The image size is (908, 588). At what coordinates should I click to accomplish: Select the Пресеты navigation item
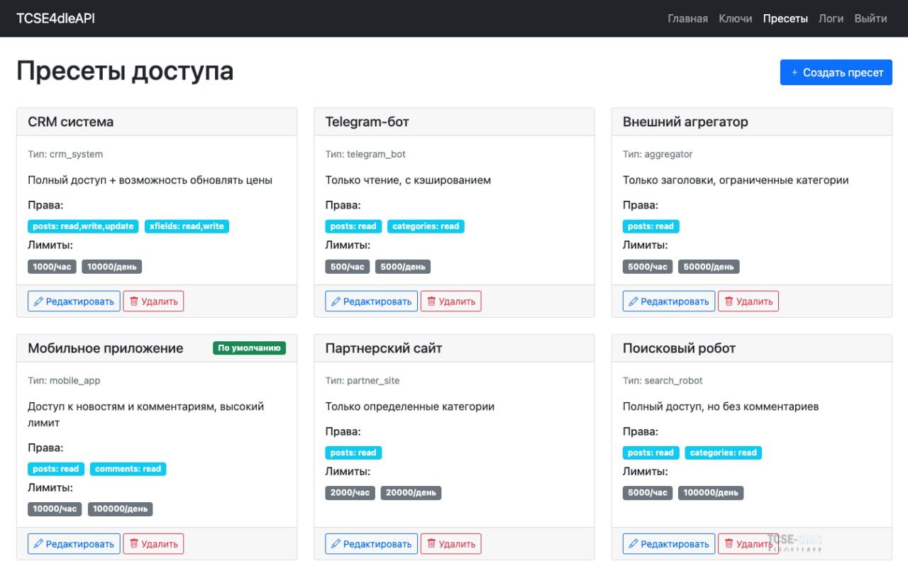click(x=785, y=18)
